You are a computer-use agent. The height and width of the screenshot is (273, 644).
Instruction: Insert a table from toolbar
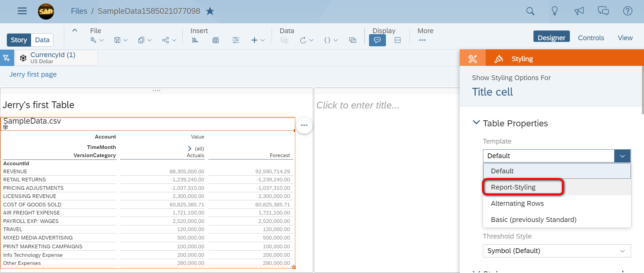tap(215, 40)
